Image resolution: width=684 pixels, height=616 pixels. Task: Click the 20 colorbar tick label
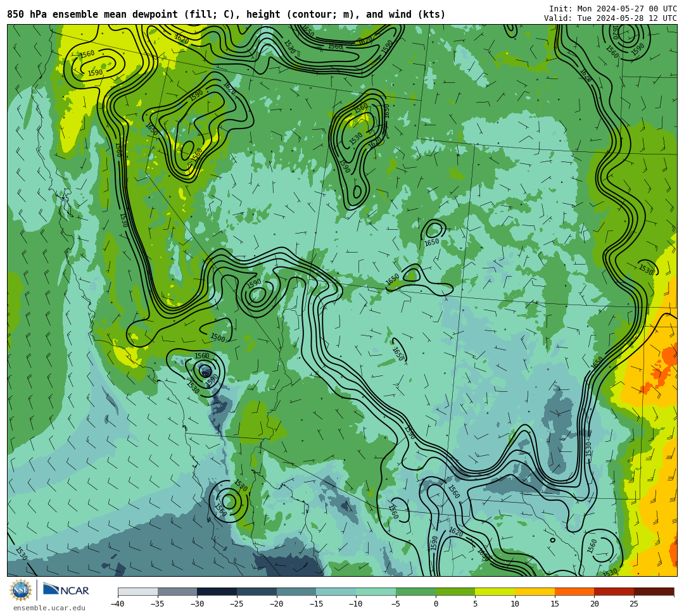pos(594,604)
